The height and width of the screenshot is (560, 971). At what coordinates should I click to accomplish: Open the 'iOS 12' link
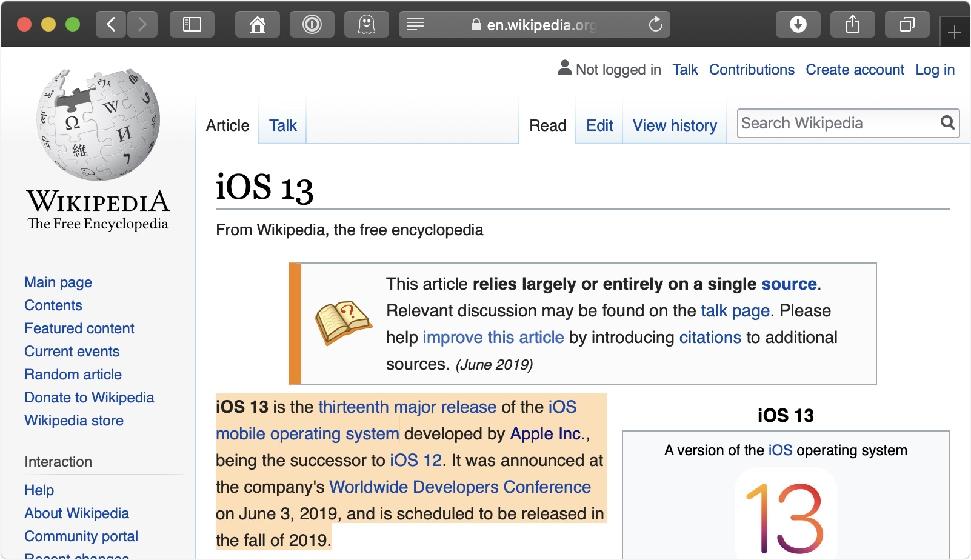pyautogui.click(x=416, y=461)
